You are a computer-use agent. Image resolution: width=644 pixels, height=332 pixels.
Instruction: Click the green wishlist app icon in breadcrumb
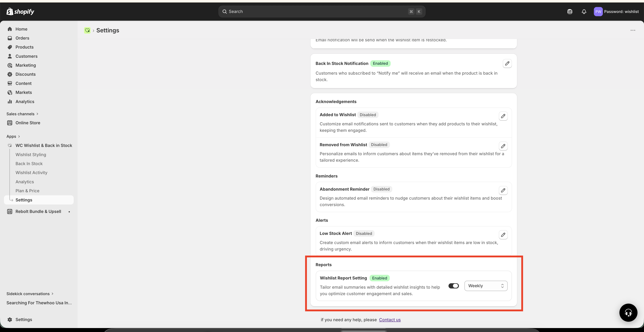pyautogui.click(x=87, y=30)
